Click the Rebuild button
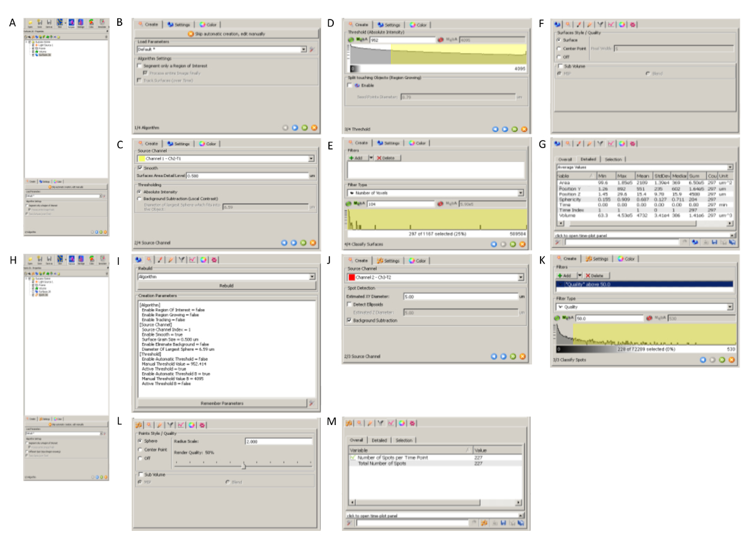Image resolution: width=756 pixels, height=541 pixels. coord(226,286)
